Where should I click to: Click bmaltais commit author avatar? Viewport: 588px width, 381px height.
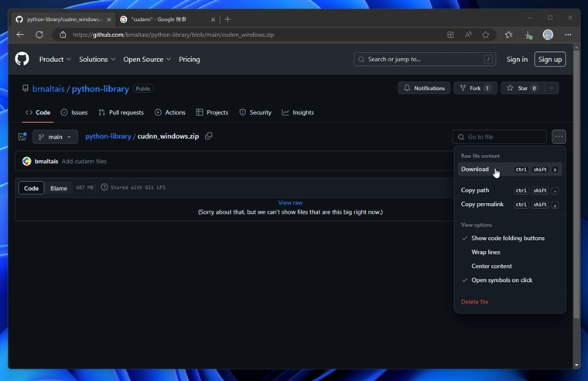26,161
